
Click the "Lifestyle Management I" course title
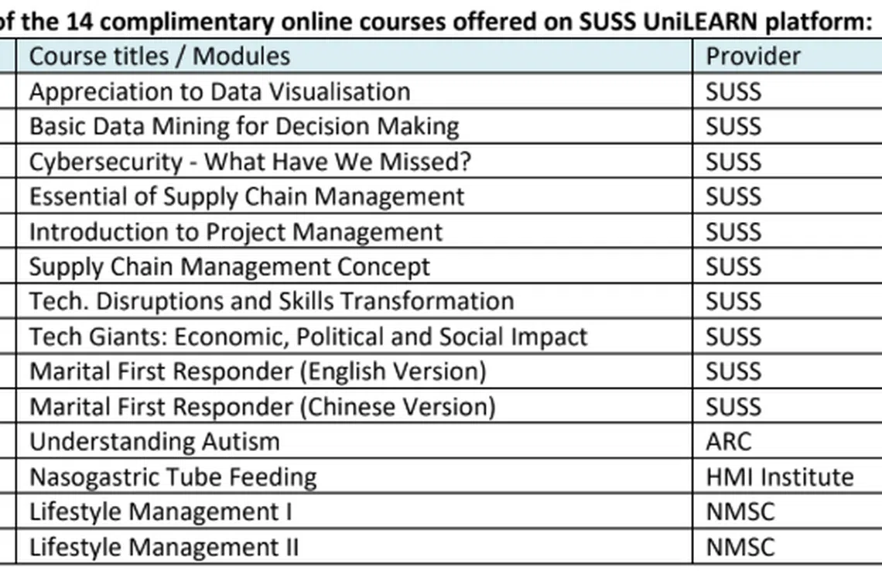pyautogui.click(x=160, y=512)
